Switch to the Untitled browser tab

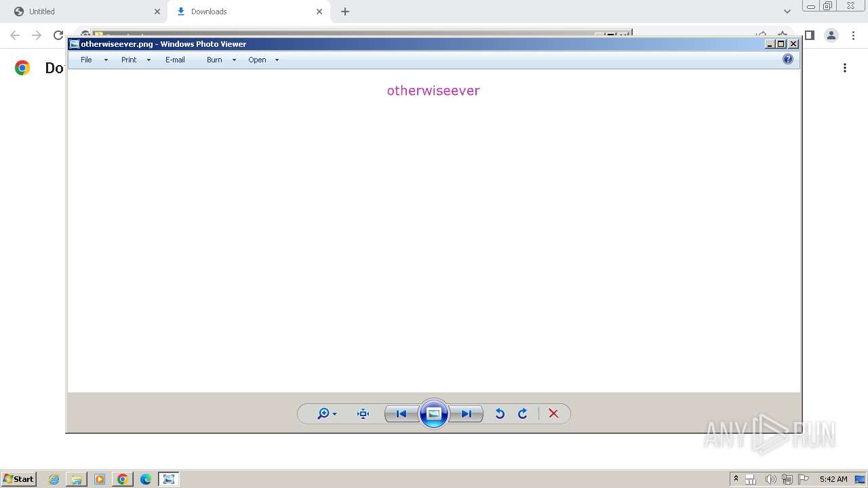[85, 12]
